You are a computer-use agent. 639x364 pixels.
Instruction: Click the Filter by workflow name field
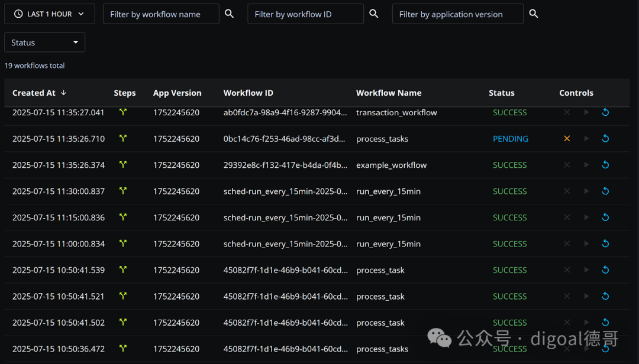(x=161, y=14)
